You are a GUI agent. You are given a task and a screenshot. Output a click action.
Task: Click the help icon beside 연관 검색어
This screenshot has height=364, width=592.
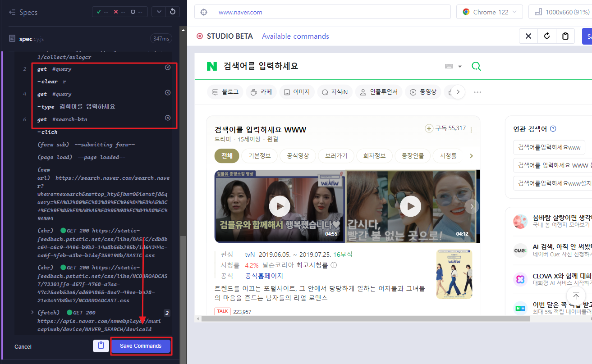point(553,129)
